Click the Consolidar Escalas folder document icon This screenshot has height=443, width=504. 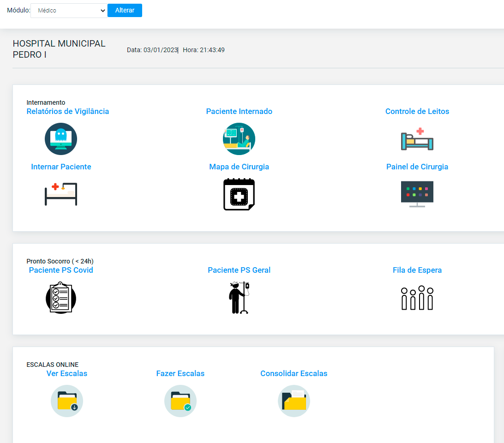click(294, 401)
